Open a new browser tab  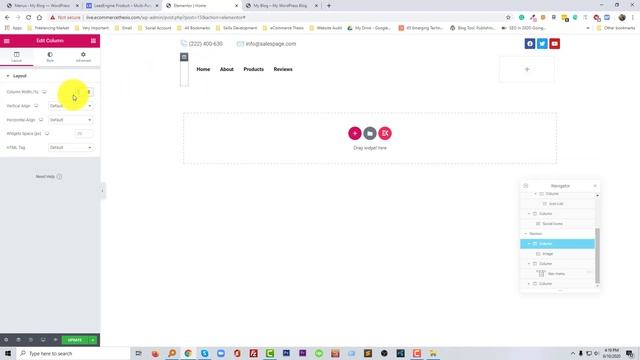coord(329,6)
